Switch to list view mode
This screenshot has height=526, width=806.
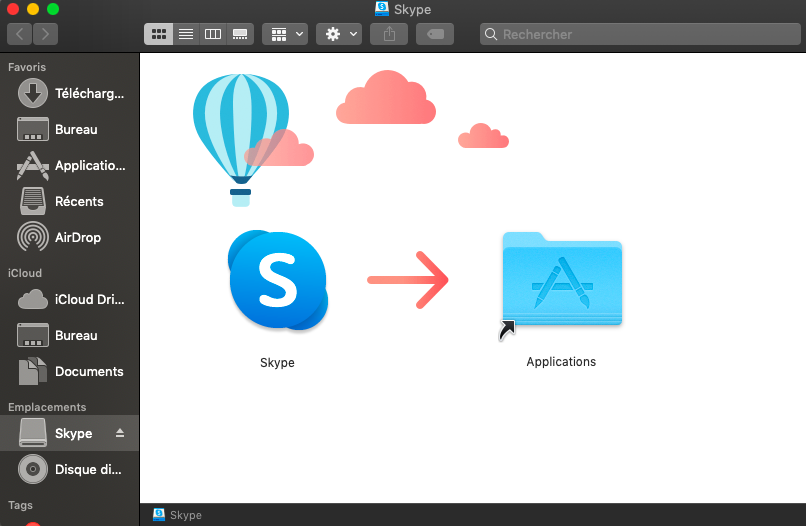[x=186, y=34]
